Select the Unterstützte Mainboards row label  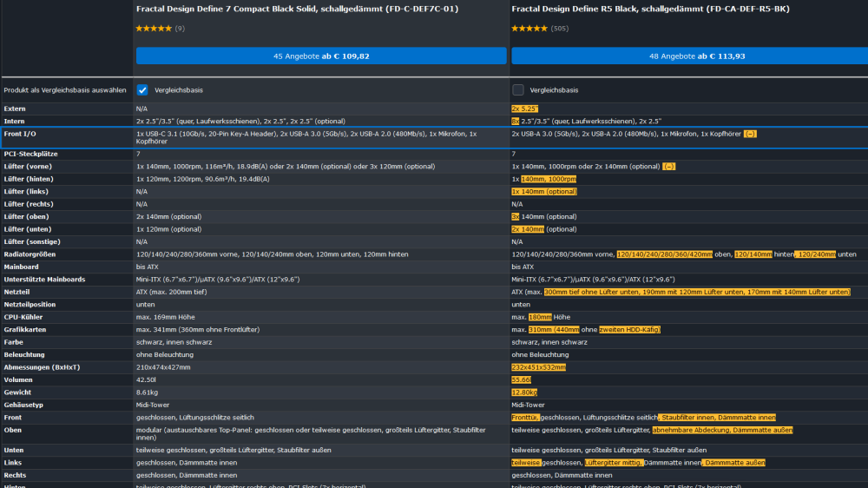coord(44,280)
